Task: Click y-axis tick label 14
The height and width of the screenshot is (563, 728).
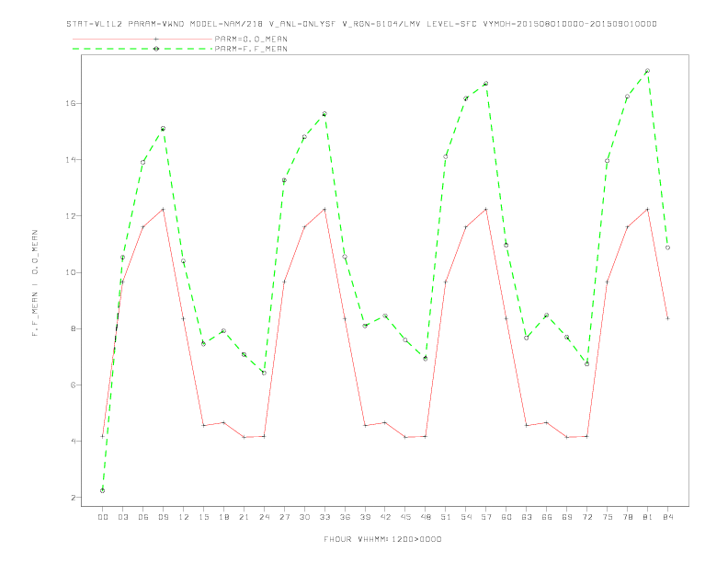Action: (71, 160)
